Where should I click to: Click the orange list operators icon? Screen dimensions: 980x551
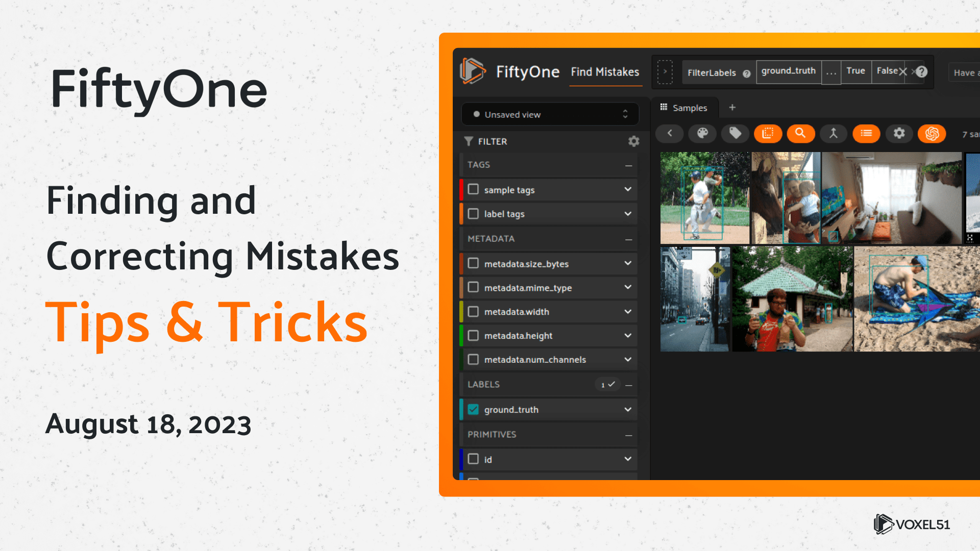866,134
